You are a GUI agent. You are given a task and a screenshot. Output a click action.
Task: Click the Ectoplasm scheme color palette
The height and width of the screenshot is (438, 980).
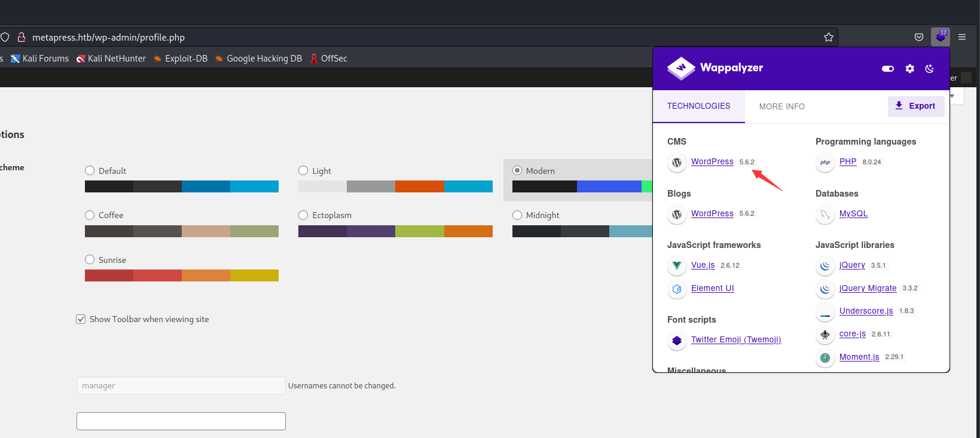pyautogui.click(x=395, y=231)
